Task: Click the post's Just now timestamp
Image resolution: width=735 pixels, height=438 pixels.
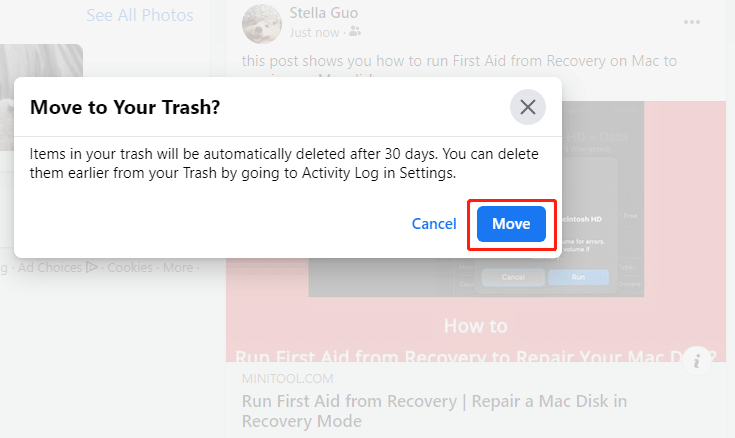Action: [x=314, y=31]
